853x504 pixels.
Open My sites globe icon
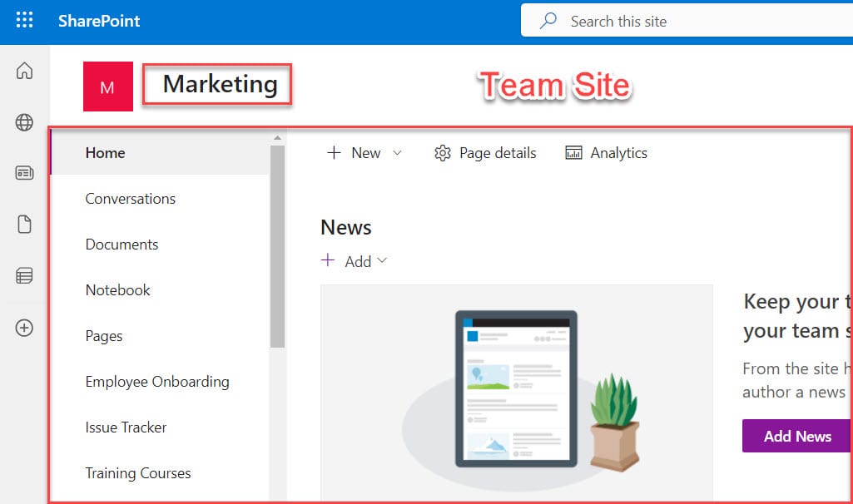(x=24, y=122)
